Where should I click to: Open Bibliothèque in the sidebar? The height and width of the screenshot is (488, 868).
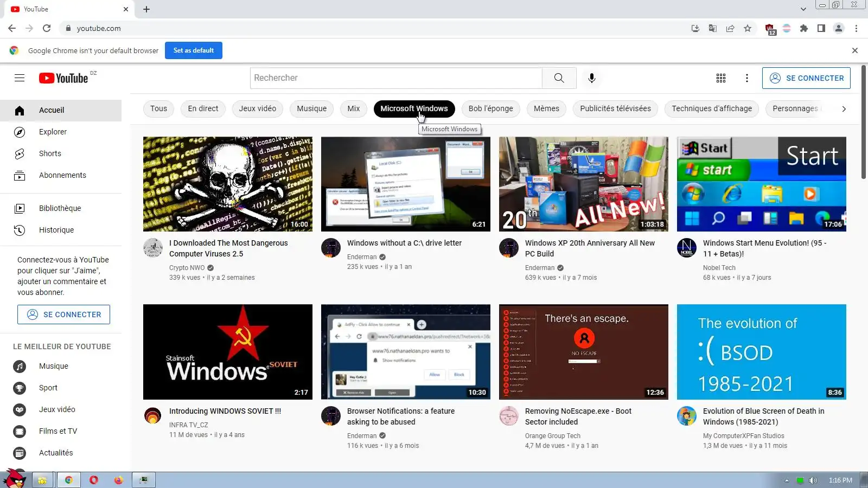pyautogui.click(x=61, y=208)
